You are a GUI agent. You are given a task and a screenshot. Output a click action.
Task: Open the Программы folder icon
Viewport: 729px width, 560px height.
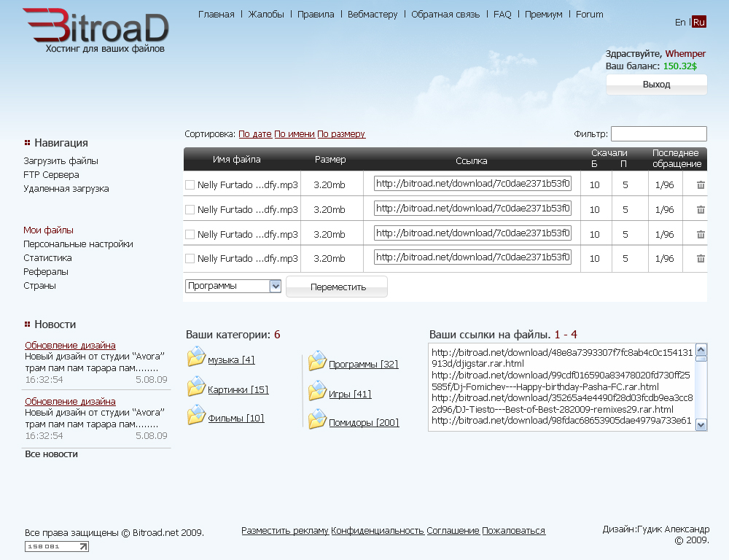(x=317, y=361)
